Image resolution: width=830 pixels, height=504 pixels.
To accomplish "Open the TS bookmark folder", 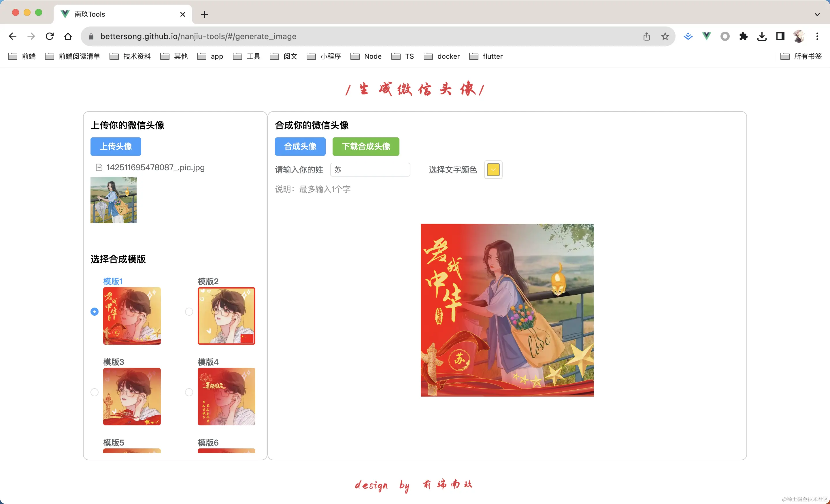I will [403, 56].
